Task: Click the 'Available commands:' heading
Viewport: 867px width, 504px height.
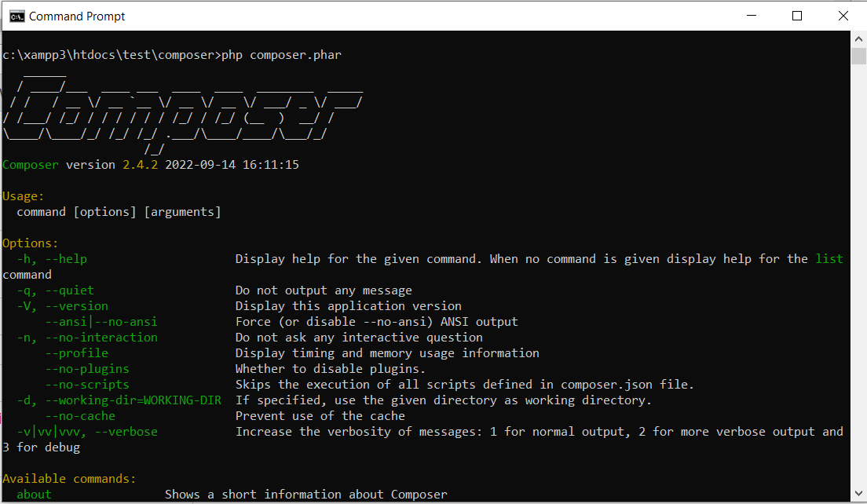Action: (69, 479)
